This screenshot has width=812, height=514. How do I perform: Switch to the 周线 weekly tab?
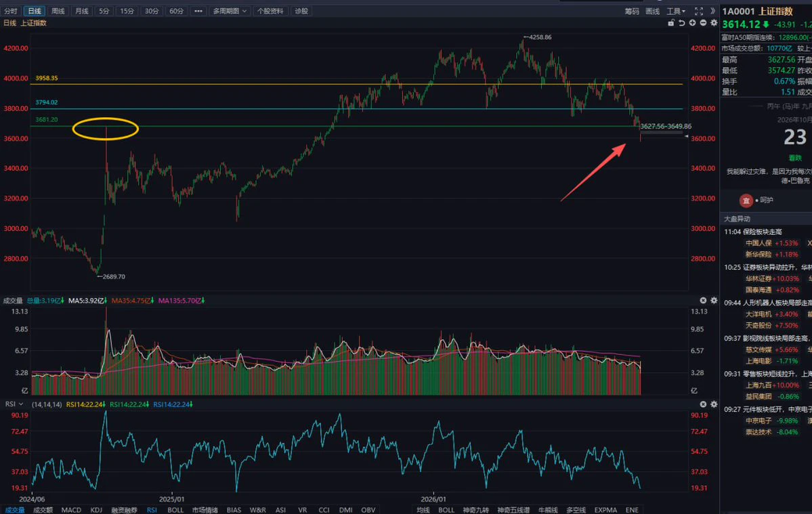click(x=58, y=11)
